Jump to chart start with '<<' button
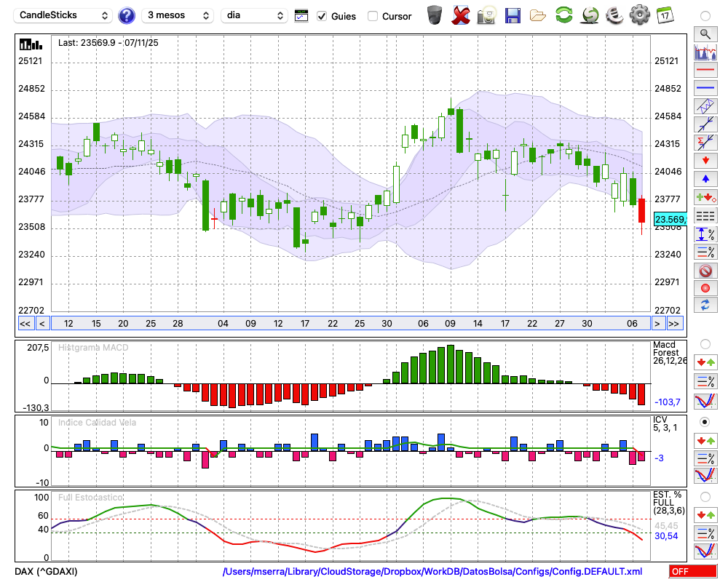The width and height of the screenshot is (728, 582). (x=25, y=324)
